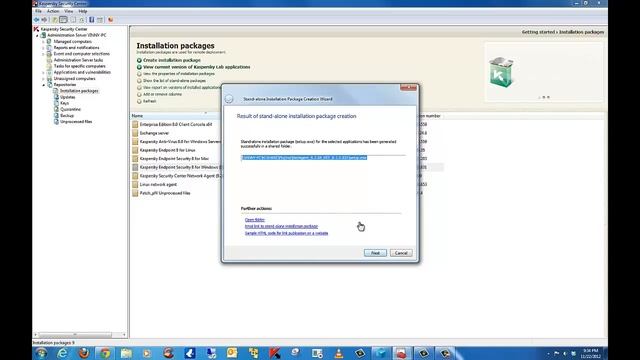Click the console tree horizontal scrollbar
The height and width of the screenshot is (360, 640).
[75, 335]
